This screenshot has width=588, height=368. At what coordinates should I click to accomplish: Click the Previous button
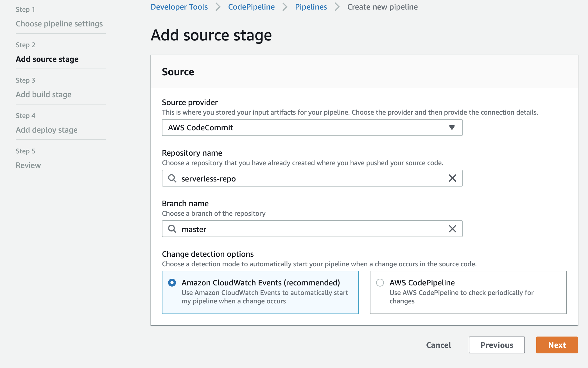click(x=497, y=345)
